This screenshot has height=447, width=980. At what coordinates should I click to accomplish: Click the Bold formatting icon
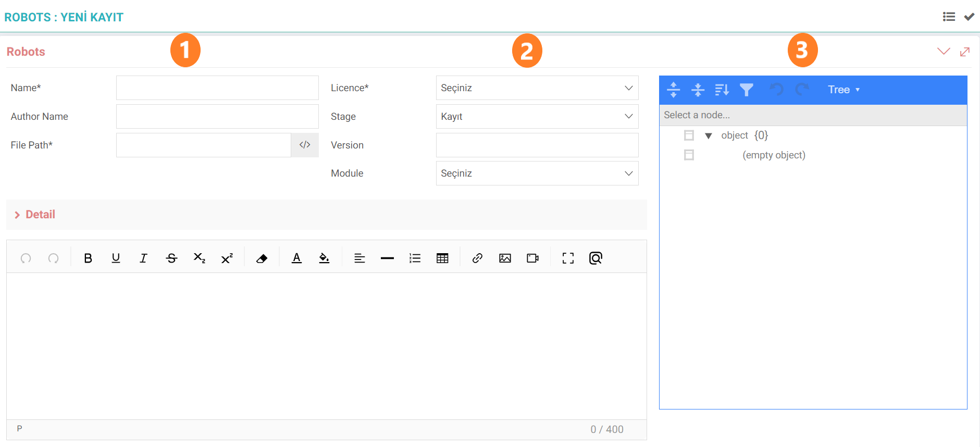click(x=88, y=258)
